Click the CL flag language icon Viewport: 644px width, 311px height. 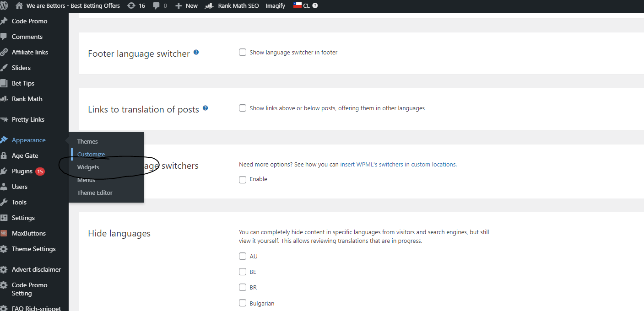298,5
